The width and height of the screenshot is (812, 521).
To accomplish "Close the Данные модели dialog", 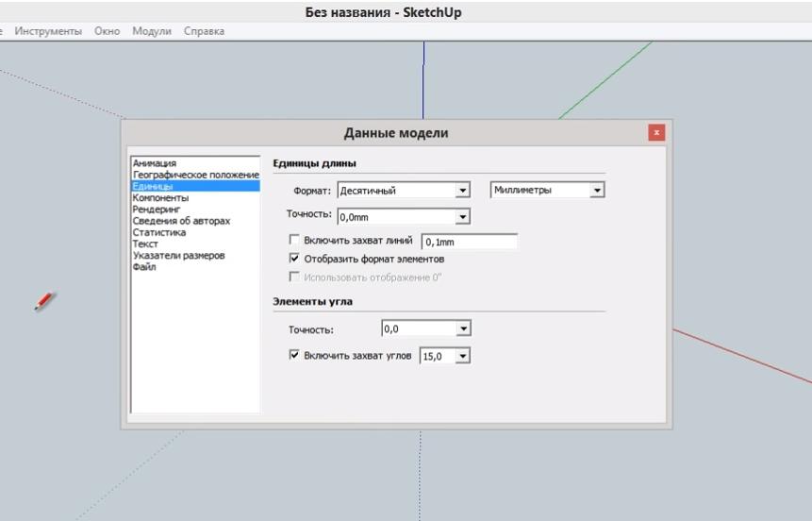I will [x=656, y=133].
